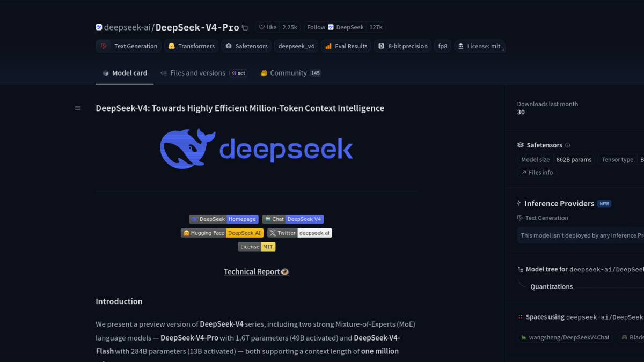Image resolution: width=644 pixels, height=362 pixels.
Task: Open the table of contents hamburger icon
Action: pyautogui.click(x=77, y=108)
